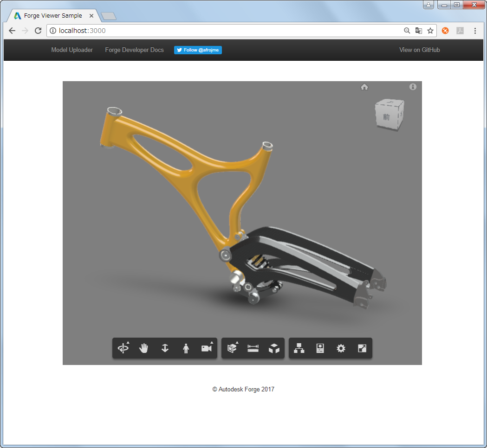Image resolution: width=487 pixels, height=448 pixels.
Task: Open a new browser tab
Action: 109,16
